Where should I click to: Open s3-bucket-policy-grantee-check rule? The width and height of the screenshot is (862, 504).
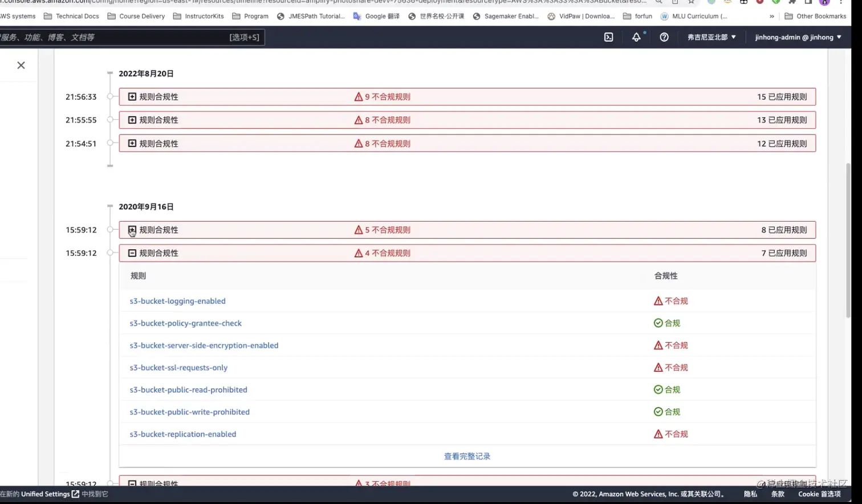point(185,323)
